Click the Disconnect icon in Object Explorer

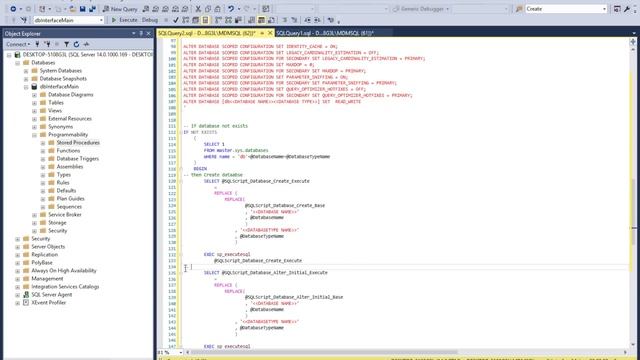(x=47, y=44)
